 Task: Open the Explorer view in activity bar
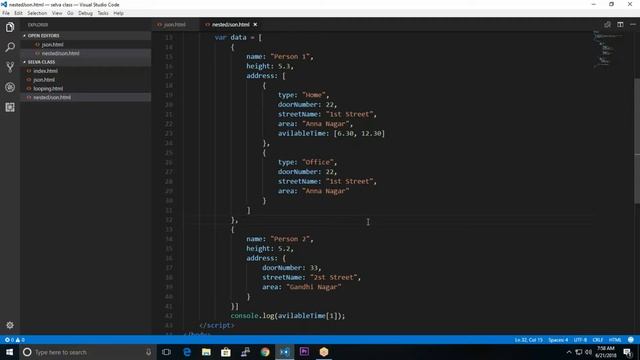coord(10,27)
